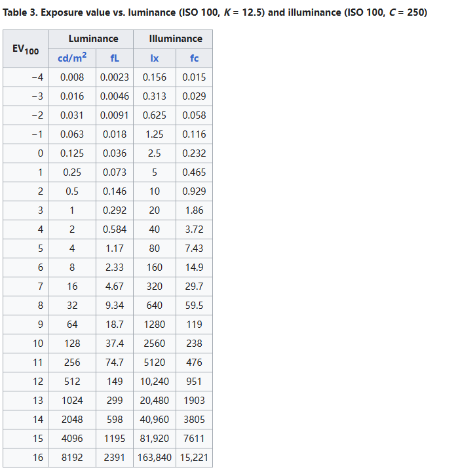Open the fL unit link
Viewport: 456px width, 476px height.
[115, 58]
